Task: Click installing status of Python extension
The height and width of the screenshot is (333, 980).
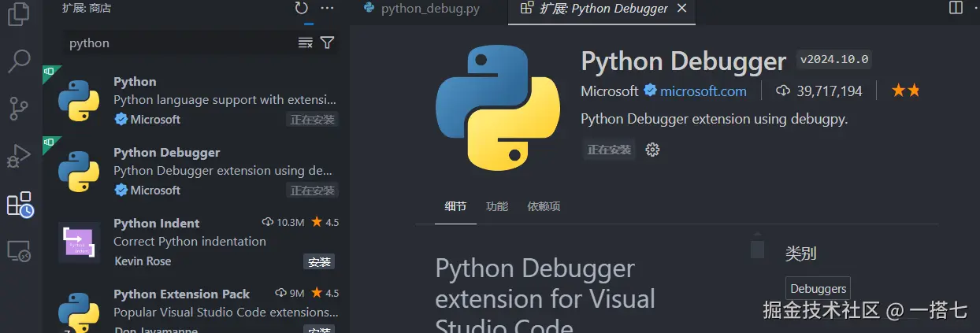Action: (x=313, y=120)
